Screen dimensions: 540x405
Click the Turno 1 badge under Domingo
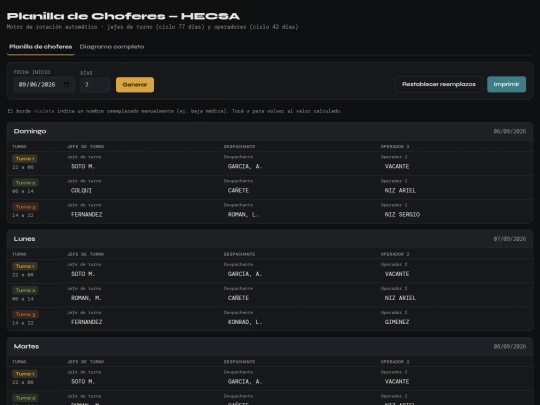25,159
